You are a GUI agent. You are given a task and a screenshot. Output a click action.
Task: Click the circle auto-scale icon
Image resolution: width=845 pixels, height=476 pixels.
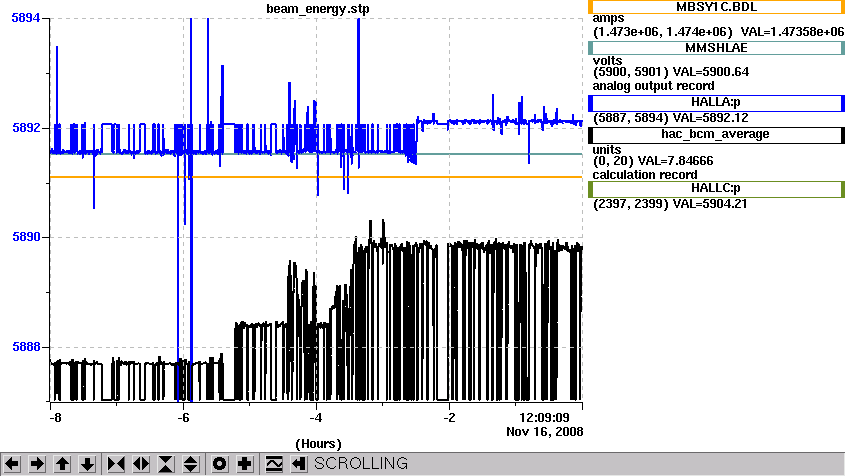219,464
